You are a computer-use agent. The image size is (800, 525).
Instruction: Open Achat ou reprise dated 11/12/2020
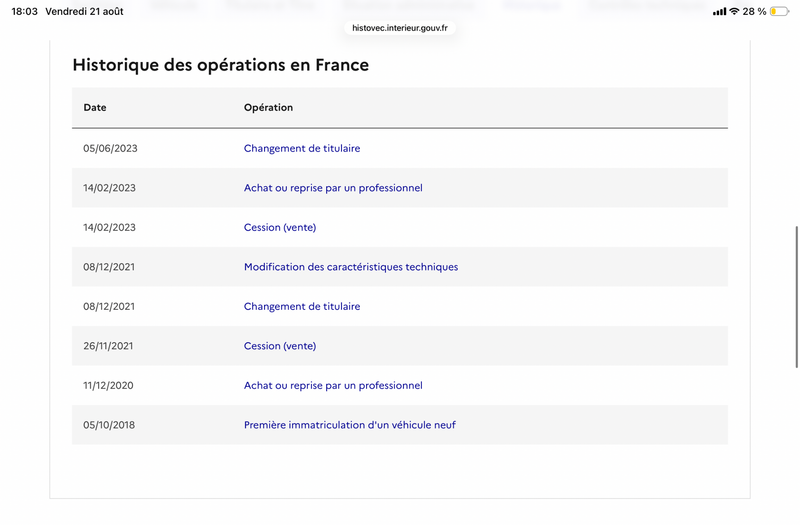333,386
